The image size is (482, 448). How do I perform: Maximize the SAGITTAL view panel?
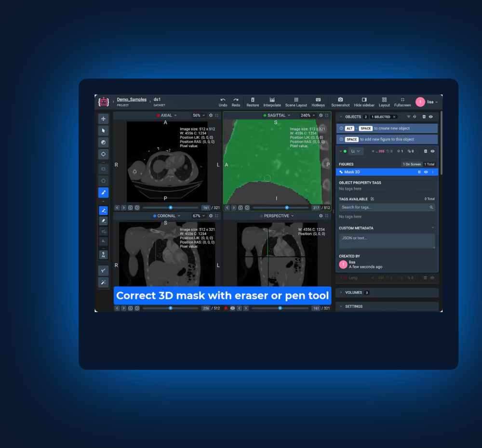click(327, 115)
